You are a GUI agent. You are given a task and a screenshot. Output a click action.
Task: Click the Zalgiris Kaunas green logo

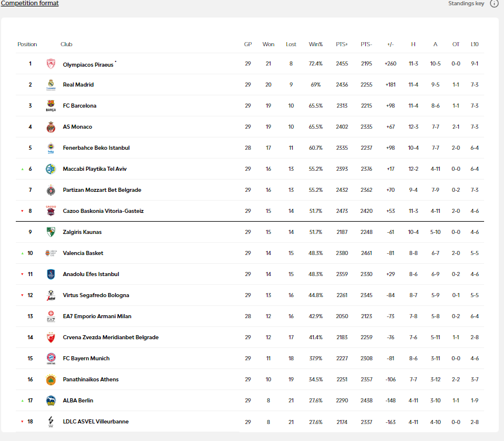point(51,232)
